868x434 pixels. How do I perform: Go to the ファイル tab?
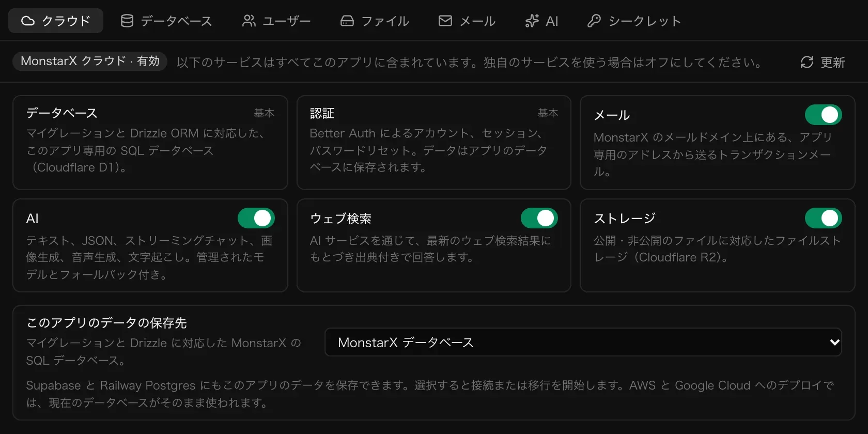click(375, 21)
